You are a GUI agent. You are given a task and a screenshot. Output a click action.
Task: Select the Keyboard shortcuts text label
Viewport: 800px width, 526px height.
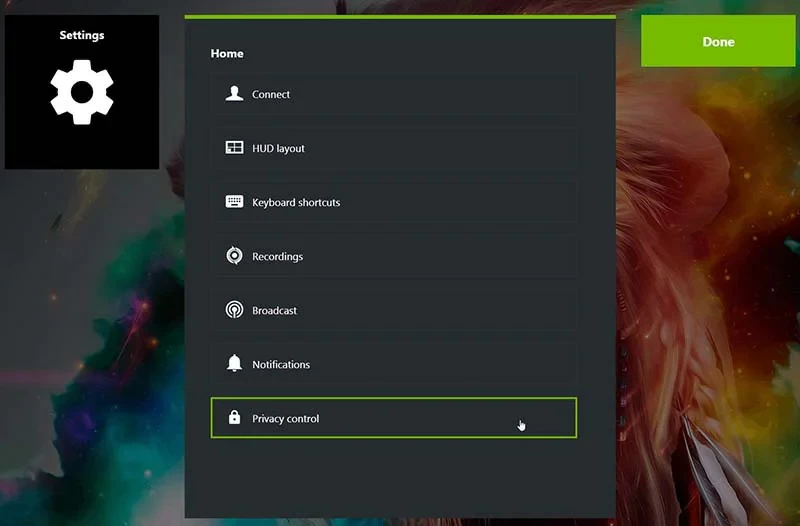296,202
